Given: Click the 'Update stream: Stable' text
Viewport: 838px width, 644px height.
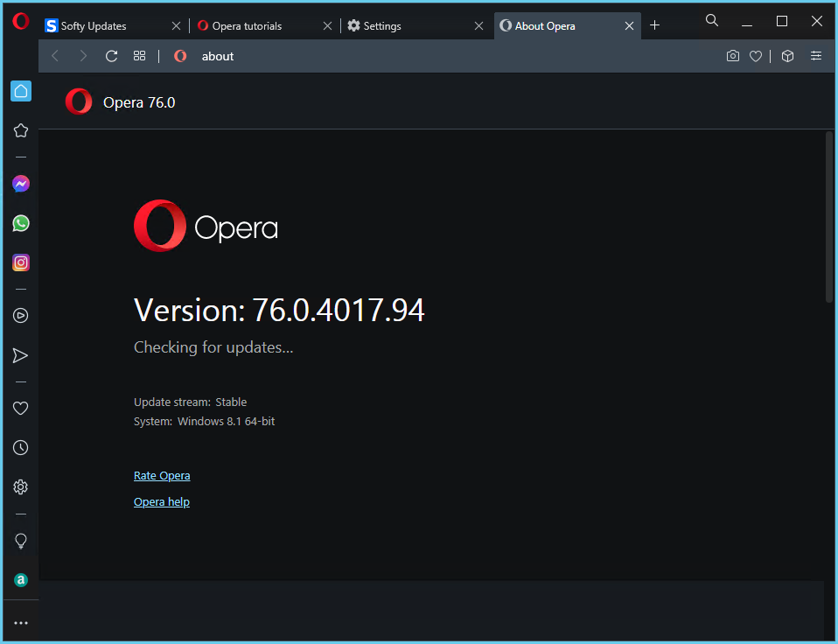Looking at the screenshot, I should [x=191, y=402].
